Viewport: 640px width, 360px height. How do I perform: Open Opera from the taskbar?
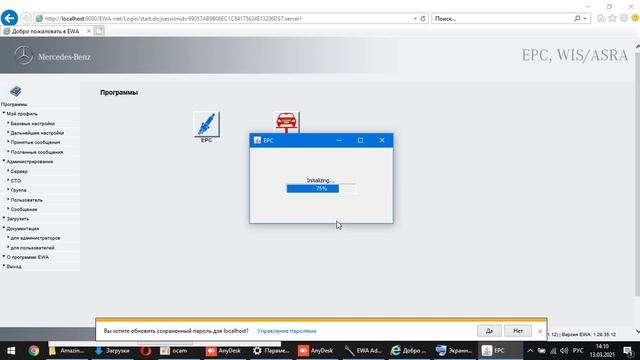point(146,351)
